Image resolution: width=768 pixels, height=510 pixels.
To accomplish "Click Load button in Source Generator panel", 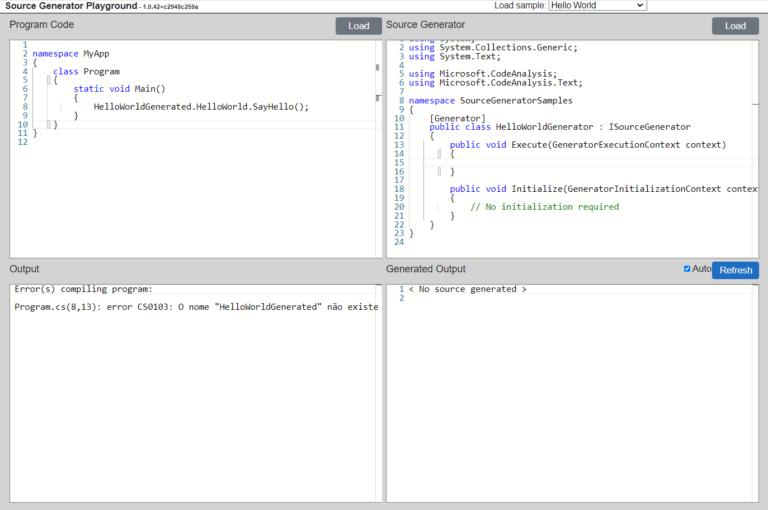I will click(735, 26).
